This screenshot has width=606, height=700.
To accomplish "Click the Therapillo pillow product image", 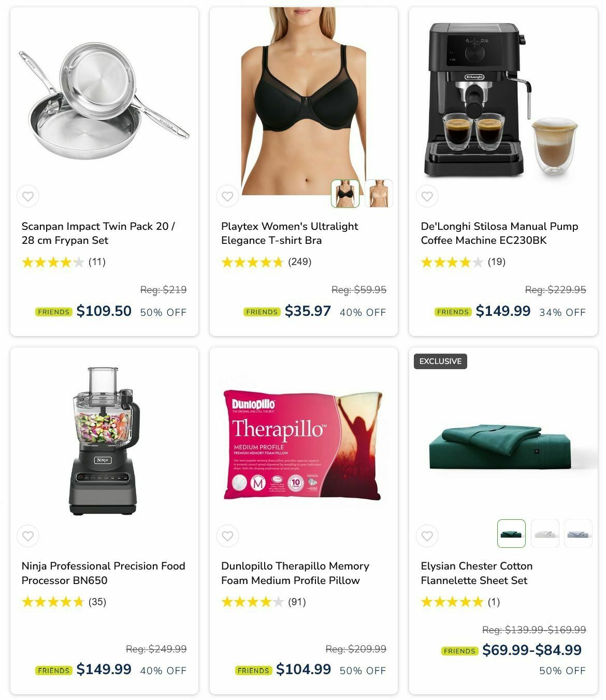I will (x=304, y=445).
